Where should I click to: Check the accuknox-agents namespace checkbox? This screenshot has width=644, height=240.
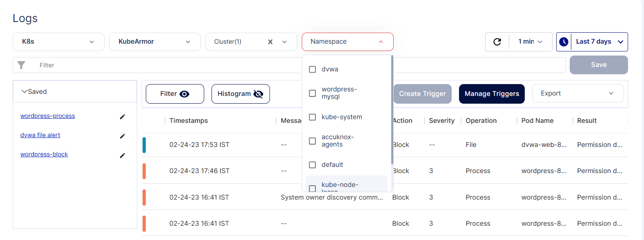(312, 141)
